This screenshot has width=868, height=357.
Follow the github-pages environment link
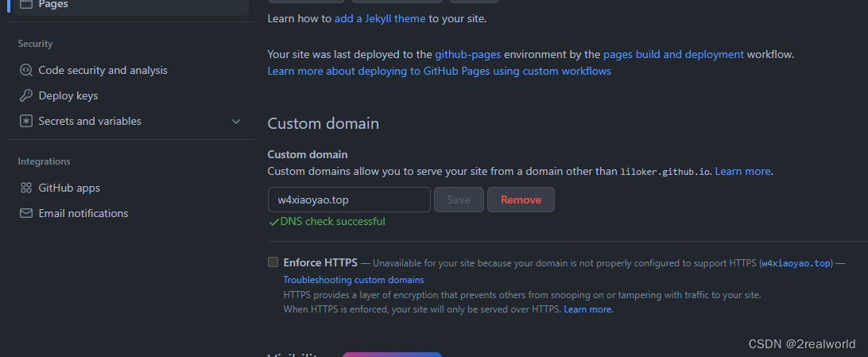click(475, 54)
